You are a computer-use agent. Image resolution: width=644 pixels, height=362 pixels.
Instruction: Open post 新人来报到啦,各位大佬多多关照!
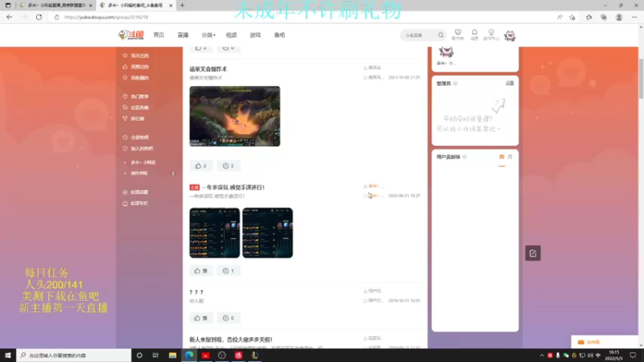231,339
